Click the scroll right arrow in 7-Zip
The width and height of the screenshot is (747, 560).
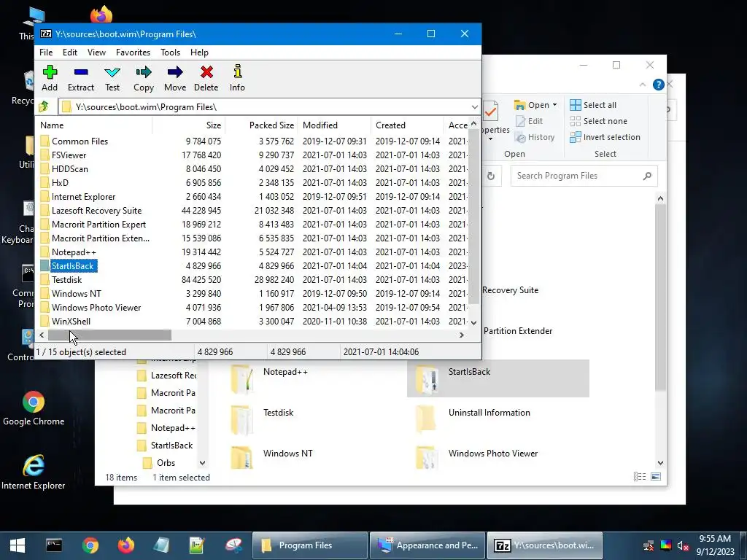click(461, 335)
